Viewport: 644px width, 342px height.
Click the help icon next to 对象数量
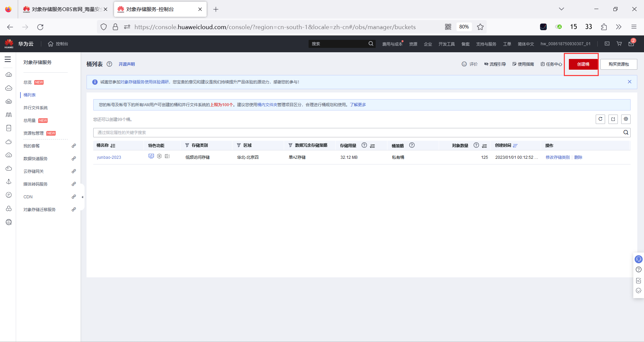pos(476,145)
